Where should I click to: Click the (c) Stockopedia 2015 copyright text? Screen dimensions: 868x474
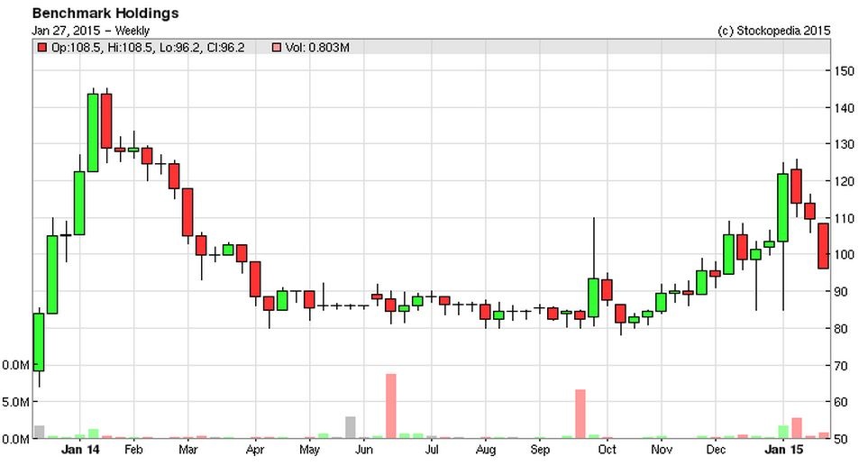coord(774,31)
